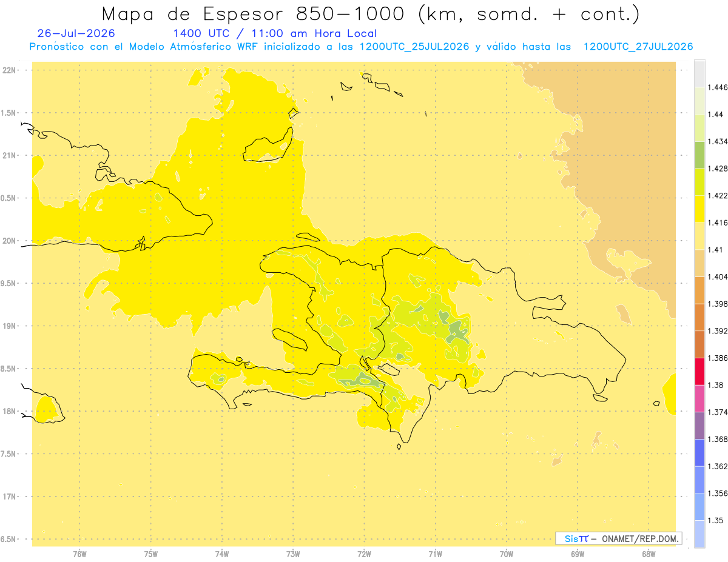Click the '20N' latitude label
Viewport: 728px width, 562px height.
9,241
